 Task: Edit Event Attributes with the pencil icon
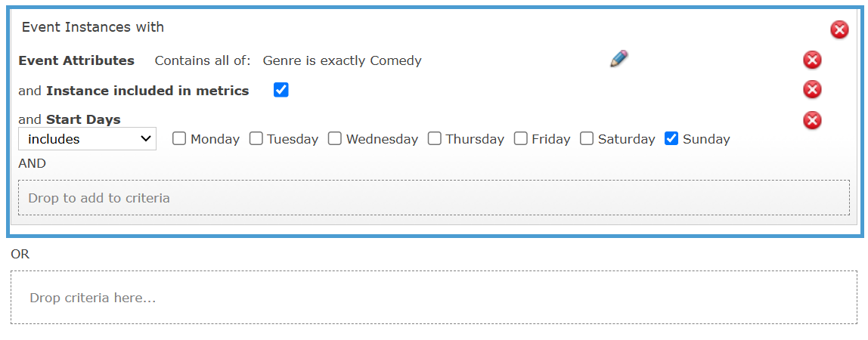tap(619, 59)
